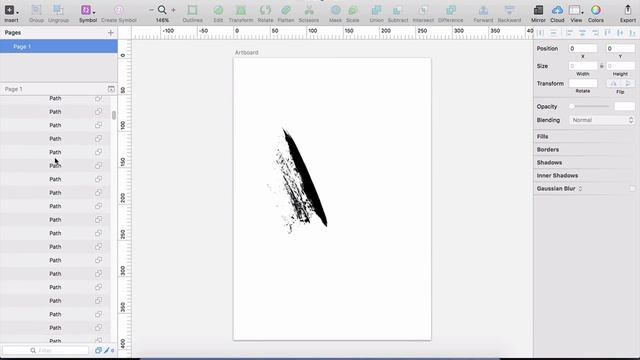Image resolution: width=640 pixels, height=360 pixels.
Task: Open the Mirror tool
Action: coord(538,10)
